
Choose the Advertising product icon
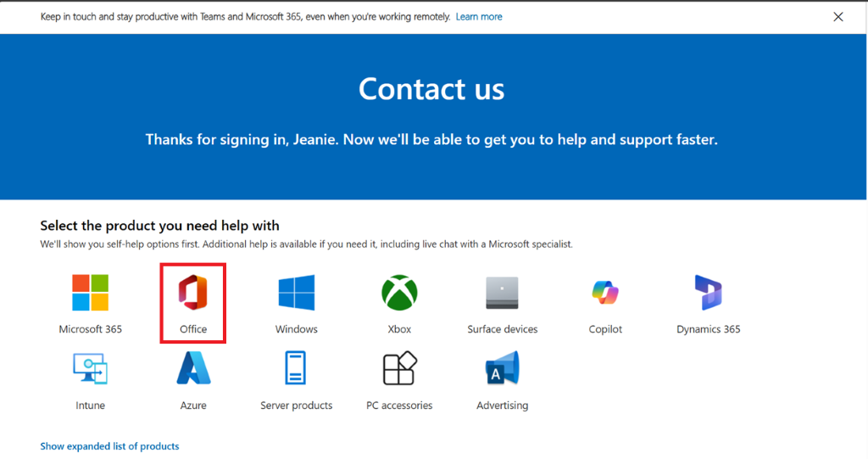coord(502,368)
